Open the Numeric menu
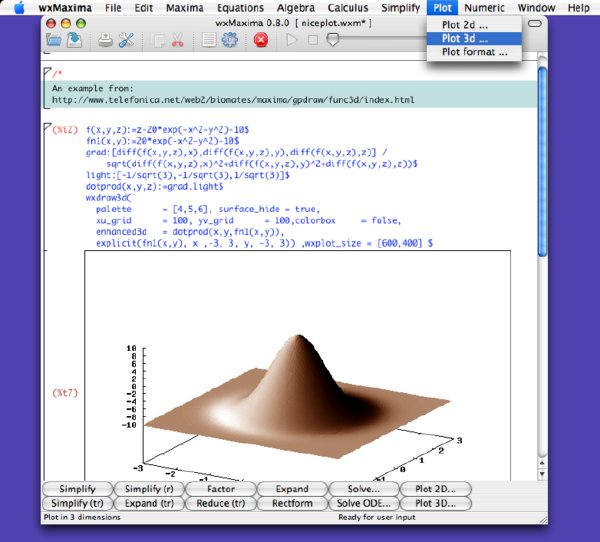The image size is (600, 542). [x=484, y=8]
